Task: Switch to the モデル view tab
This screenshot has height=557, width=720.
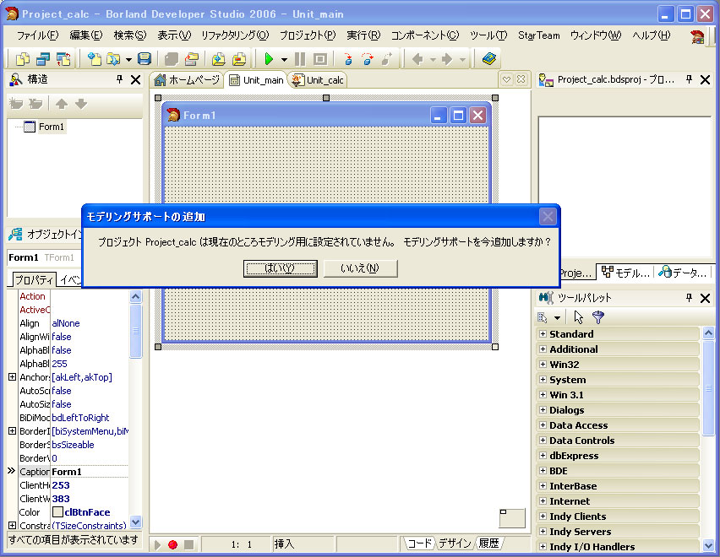Action: pos(625,273)
